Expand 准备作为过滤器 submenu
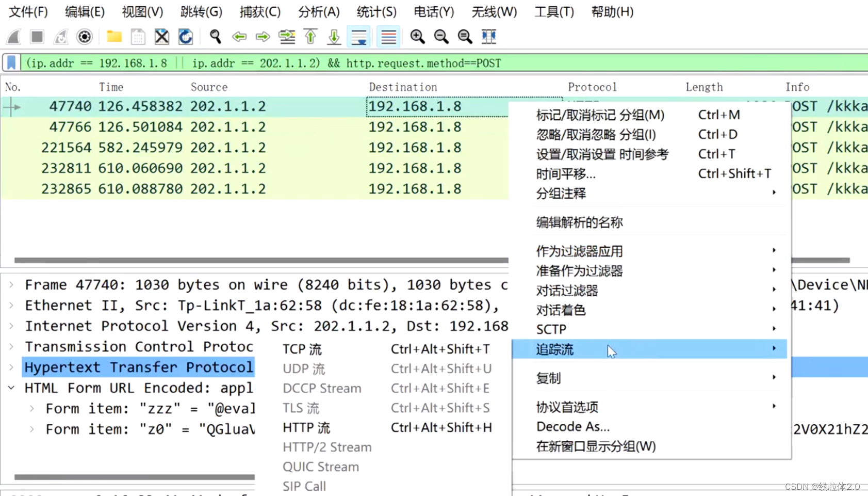868x496 pixels. point(650,271)
